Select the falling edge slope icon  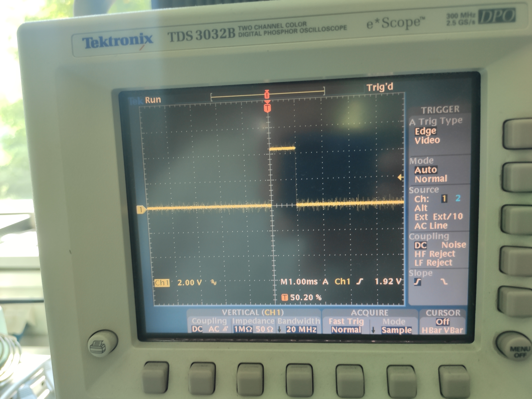pos(444,282)
